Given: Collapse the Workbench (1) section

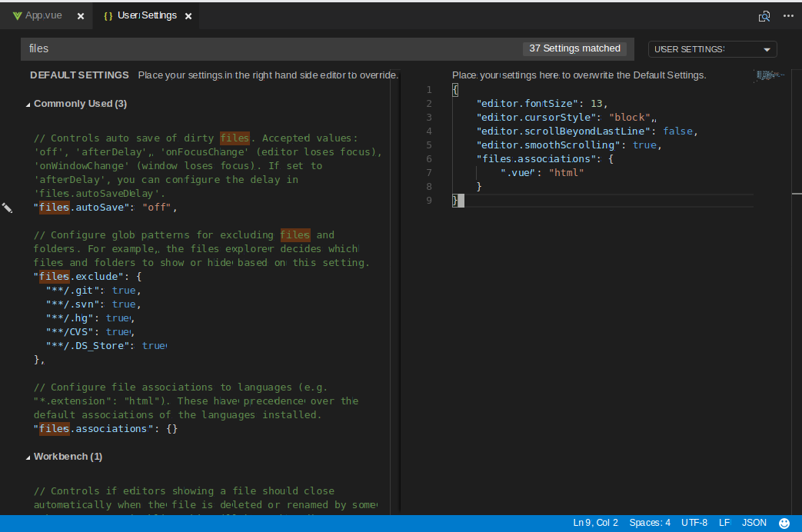Looking at the screenshot, I should (28, 456).
